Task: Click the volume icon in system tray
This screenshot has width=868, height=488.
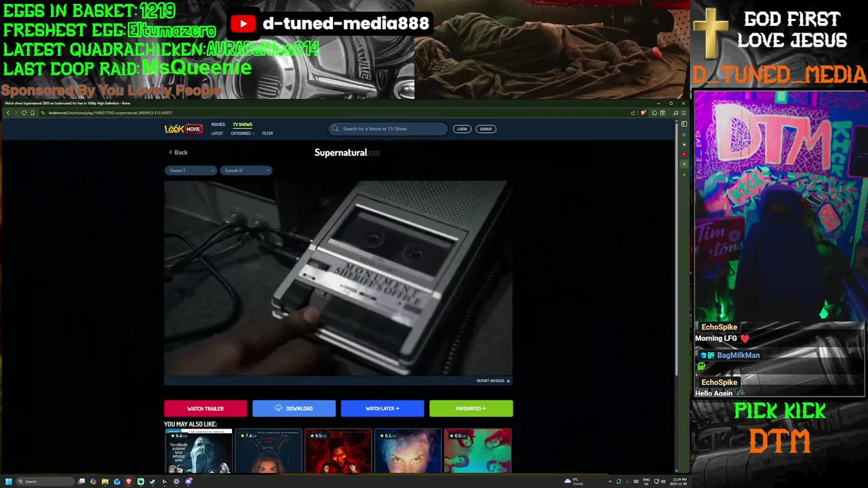Action: click(x=663, y=481)
